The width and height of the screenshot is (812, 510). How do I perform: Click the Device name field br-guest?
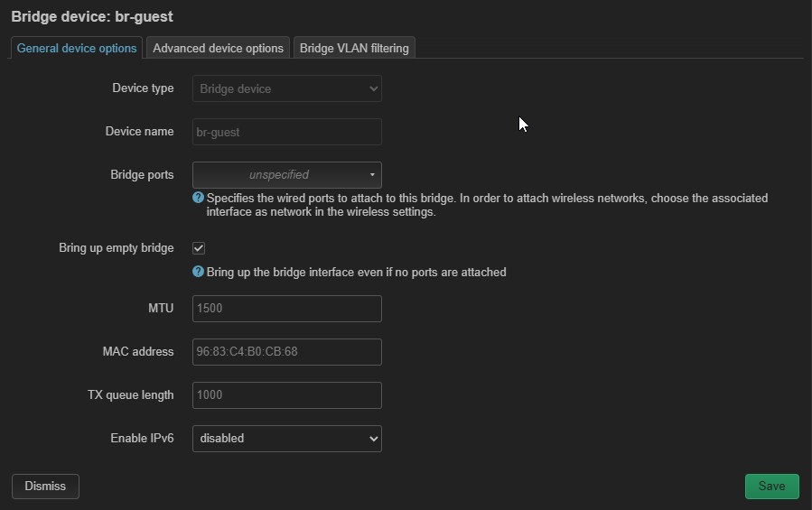click(287, 132)
